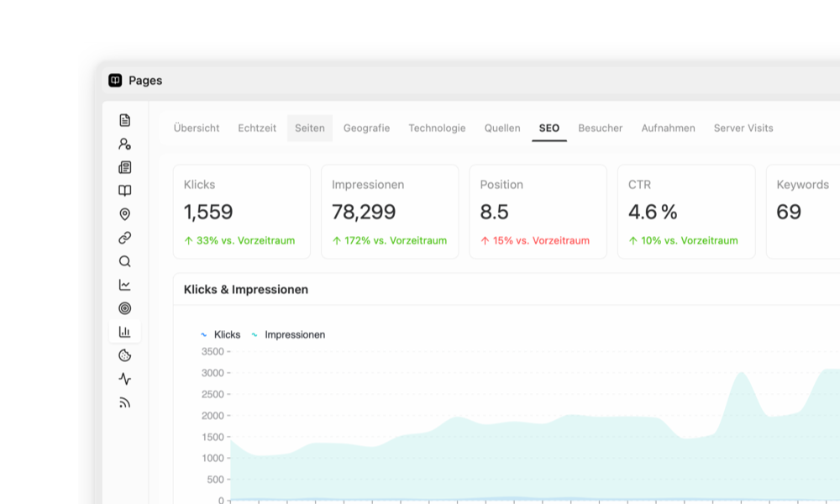Open the RSS feed icon in sidebar
The height and width of the screenshot is (504, 840).
pos(125,402)
